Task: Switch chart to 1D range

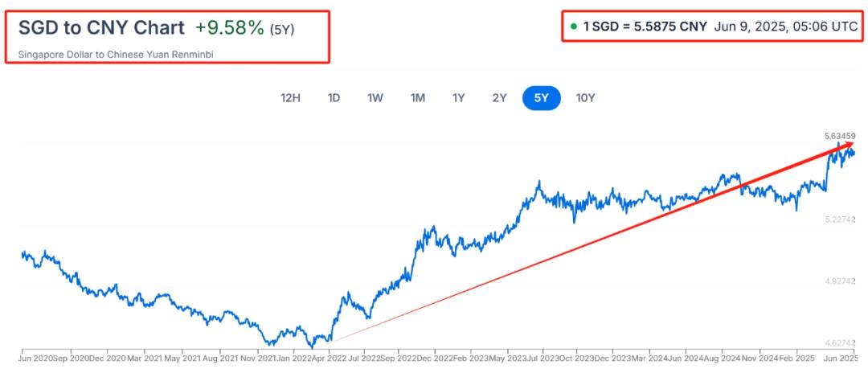Action: click(x=334, y=98)
